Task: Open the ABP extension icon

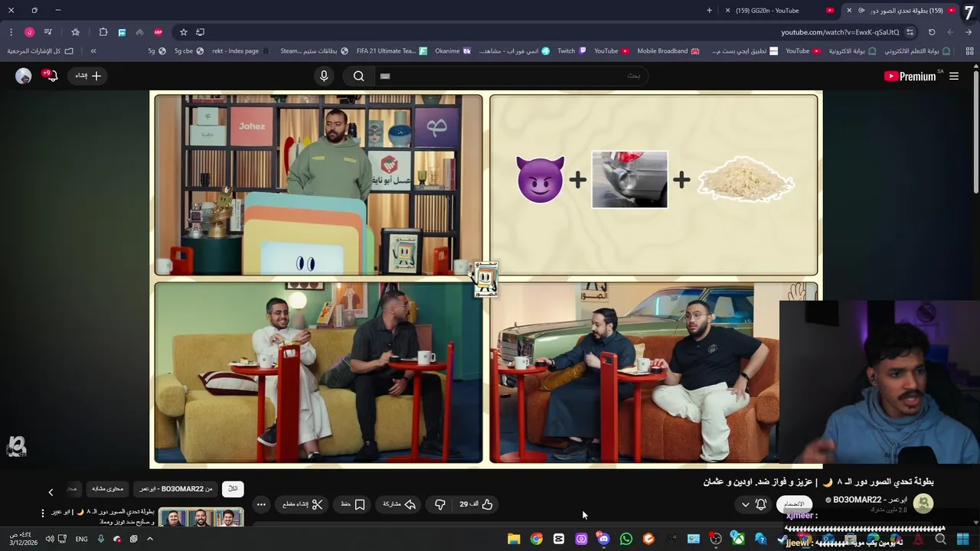Action: click(x=158, y=32)
